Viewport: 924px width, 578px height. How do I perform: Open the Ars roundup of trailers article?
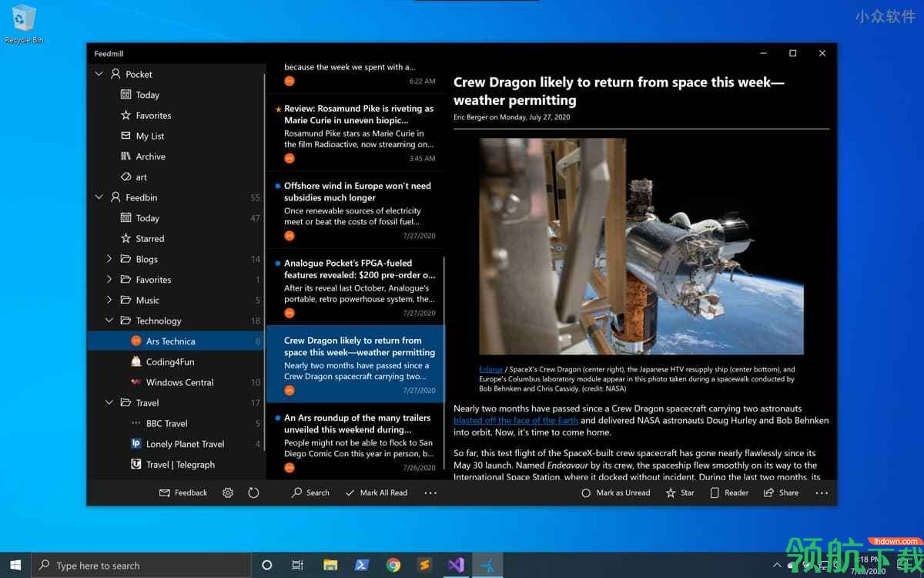click(355, 441)
